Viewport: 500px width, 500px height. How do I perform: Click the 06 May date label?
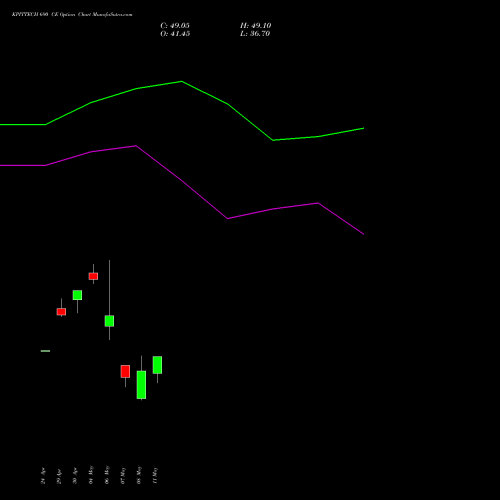[107, 475]
